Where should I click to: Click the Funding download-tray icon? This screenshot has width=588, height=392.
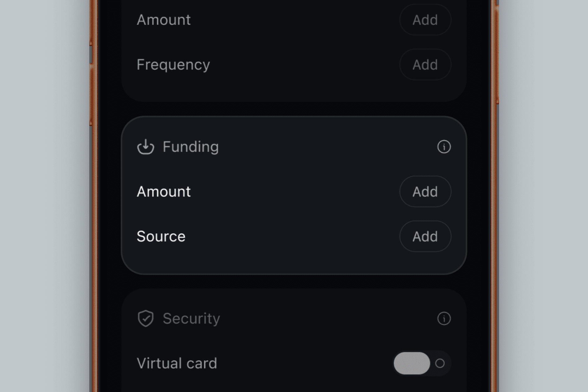tap(146, 147)
